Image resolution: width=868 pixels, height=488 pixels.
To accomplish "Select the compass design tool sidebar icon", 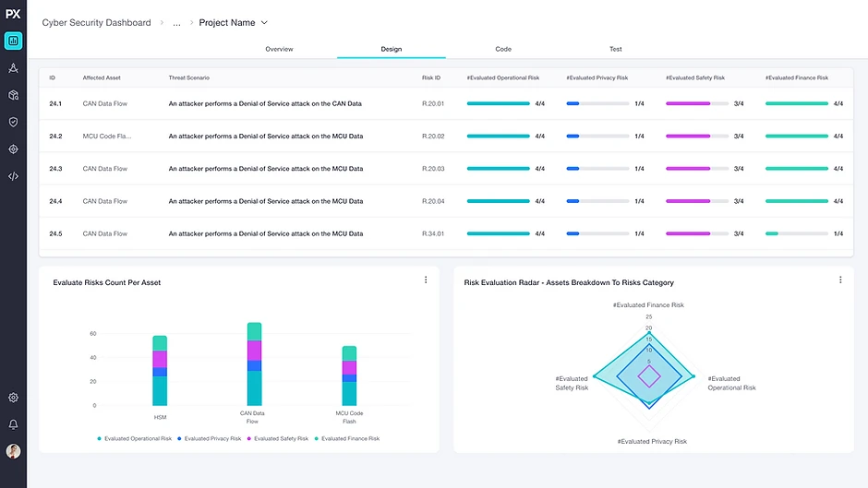I will pos(13,68).
